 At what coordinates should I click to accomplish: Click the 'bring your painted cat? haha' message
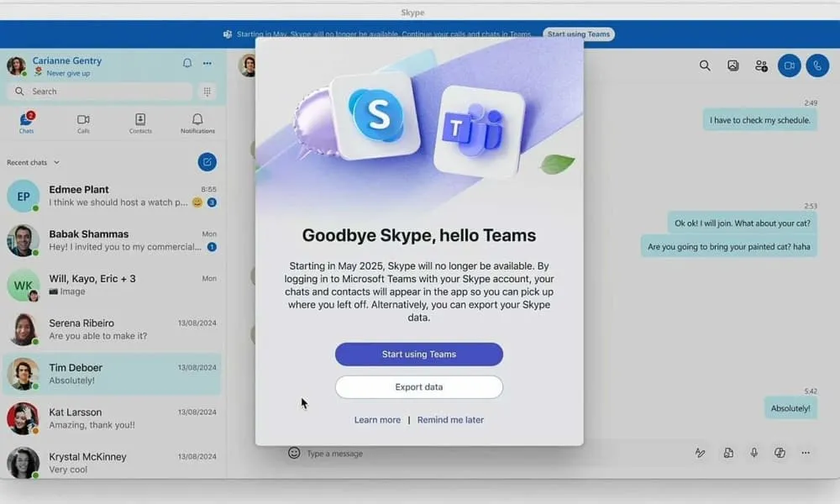pyautogui.click(x=728, y=246)
